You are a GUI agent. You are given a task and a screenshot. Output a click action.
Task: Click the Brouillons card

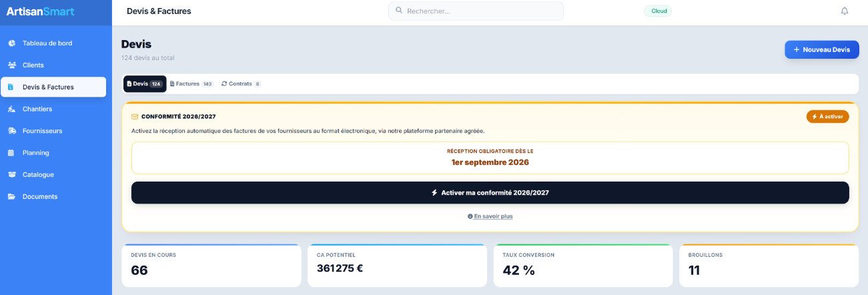tap(769, 266)
